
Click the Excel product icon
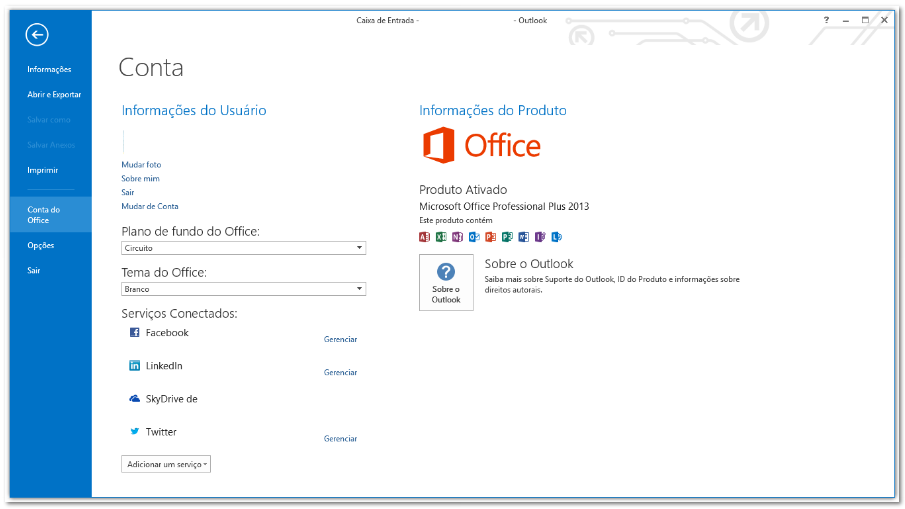(x=442, y=237)
